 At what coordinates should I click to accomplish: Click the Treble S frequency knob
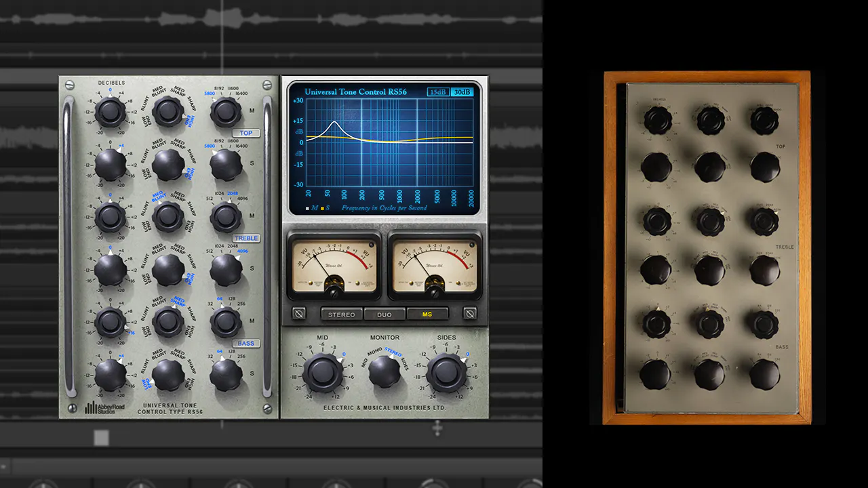point(226,270)
